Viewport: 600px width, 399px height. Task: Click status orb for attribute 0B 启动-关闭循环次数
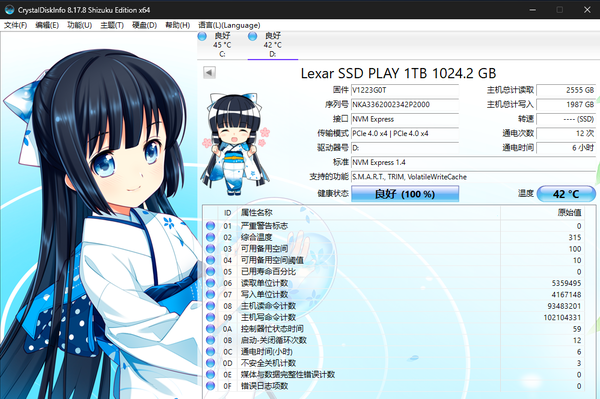[210, 340]
